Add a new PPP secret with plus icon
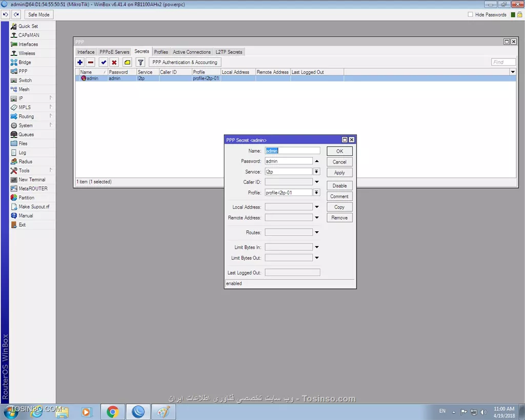Viewport: 525px width, 420px height. click(80, 62)
